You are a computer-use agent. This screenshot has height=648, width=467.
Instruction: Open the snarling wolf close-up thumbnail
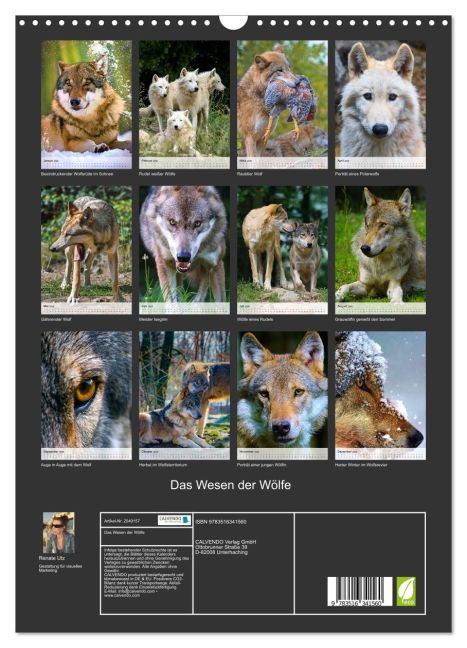pos(184,250)
